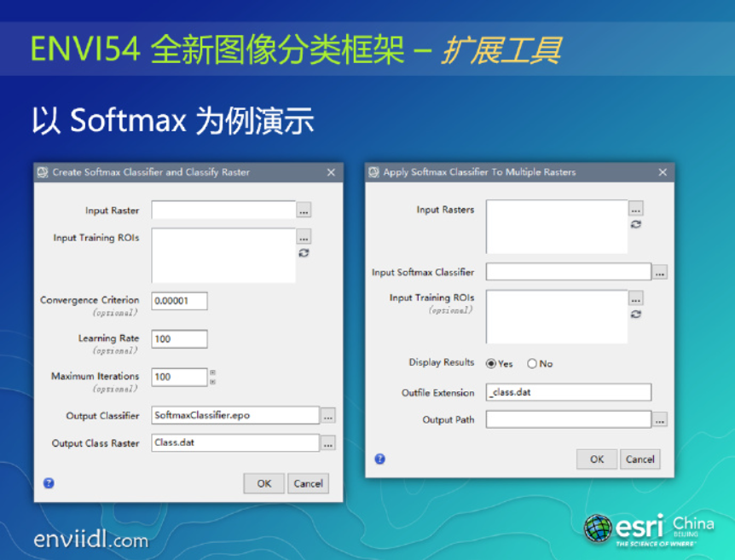Browse for Input Rasters in Apply dialog
Screen dimensions: 735x560
635,208
